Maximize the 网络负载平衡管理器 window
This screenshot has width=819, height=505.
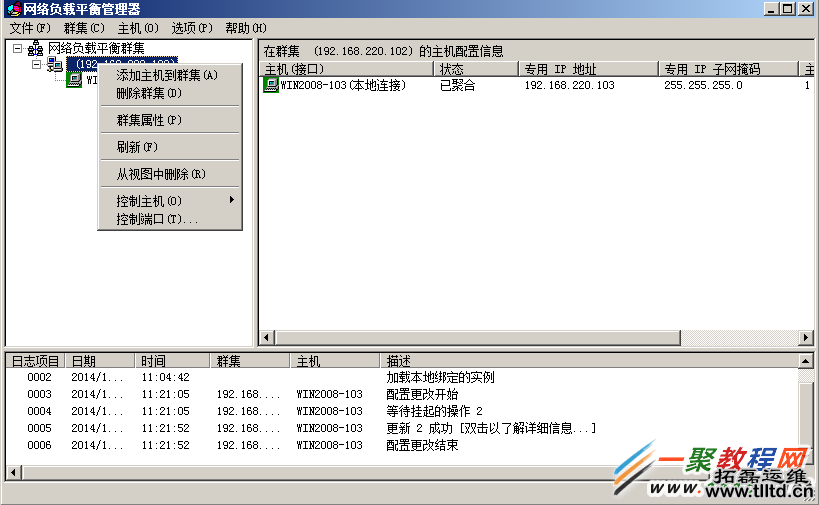click(788, 9)
